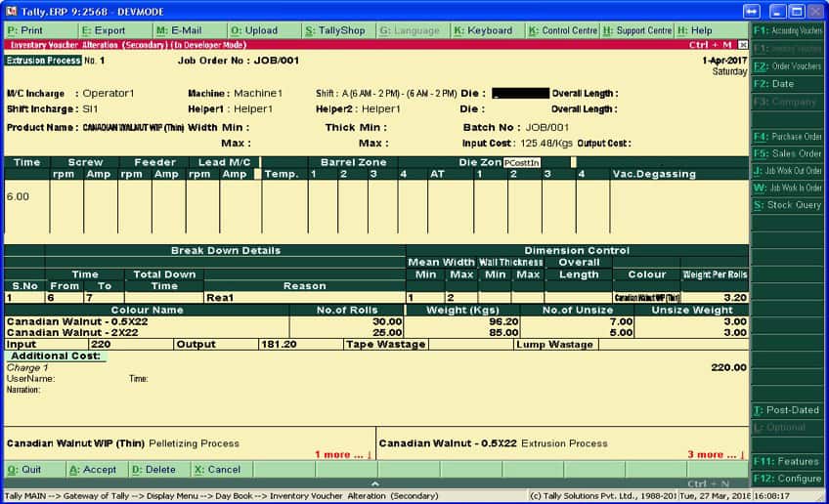Expand the bottom calculator panel arrow
Viewport: 829px width, 504px height.
374,483
